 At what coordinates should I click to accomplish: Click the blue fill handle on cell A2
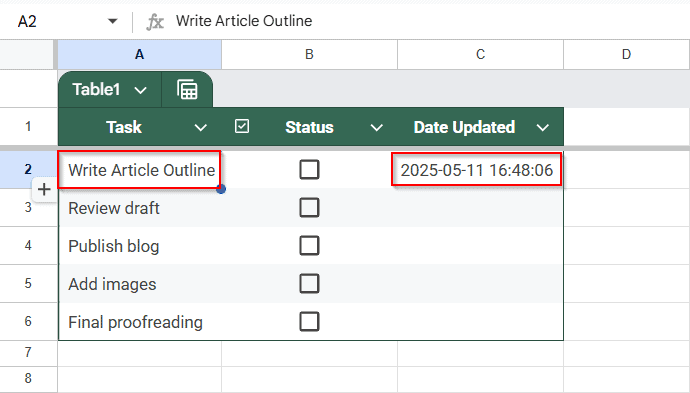pos(221,189)
